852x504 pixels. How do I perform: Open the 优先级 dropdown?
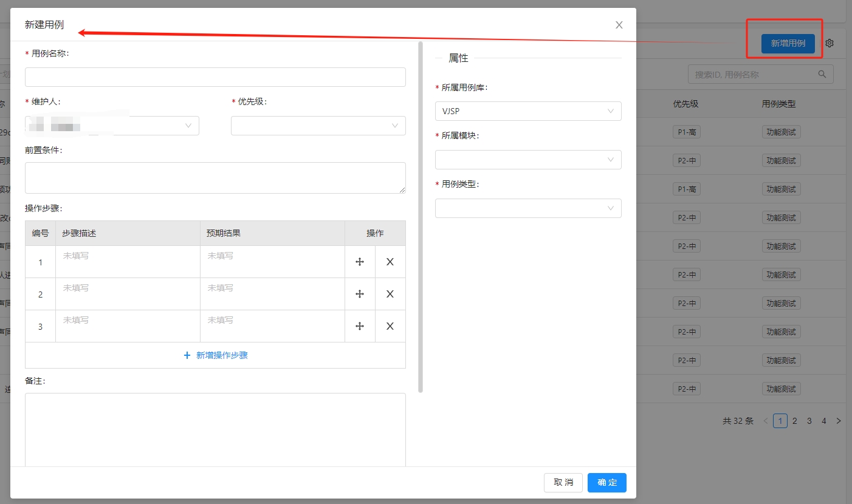(318, 126)
